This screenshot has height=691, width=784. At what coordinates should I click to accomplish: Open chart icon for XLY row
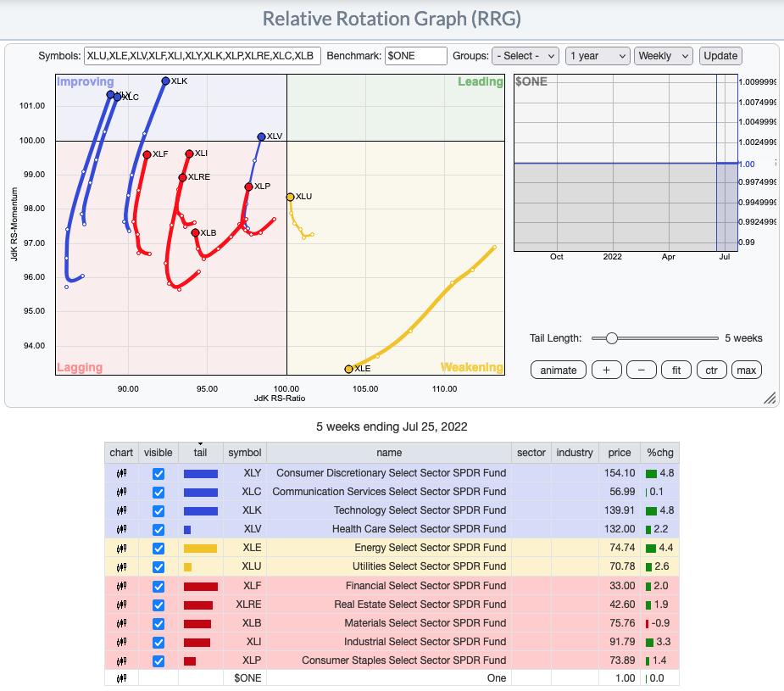tap(121, 473)
